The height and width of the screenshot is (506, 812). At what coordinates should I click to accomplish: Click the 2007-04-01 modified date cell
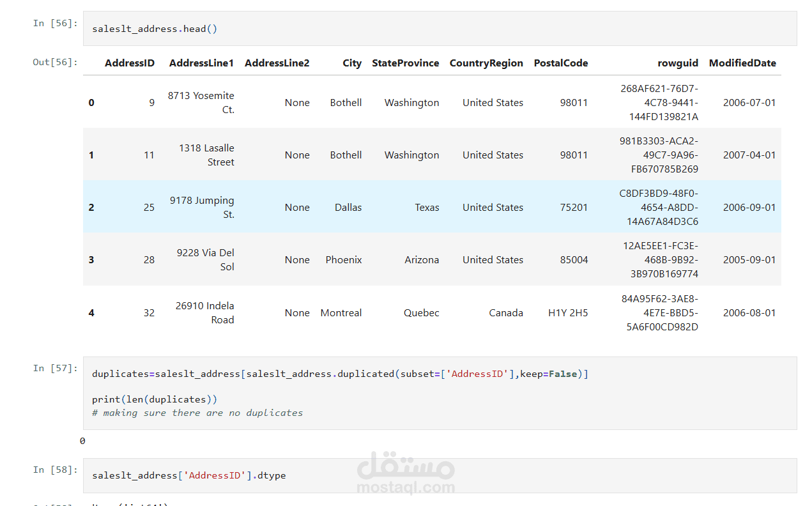(x=749, y=155)
